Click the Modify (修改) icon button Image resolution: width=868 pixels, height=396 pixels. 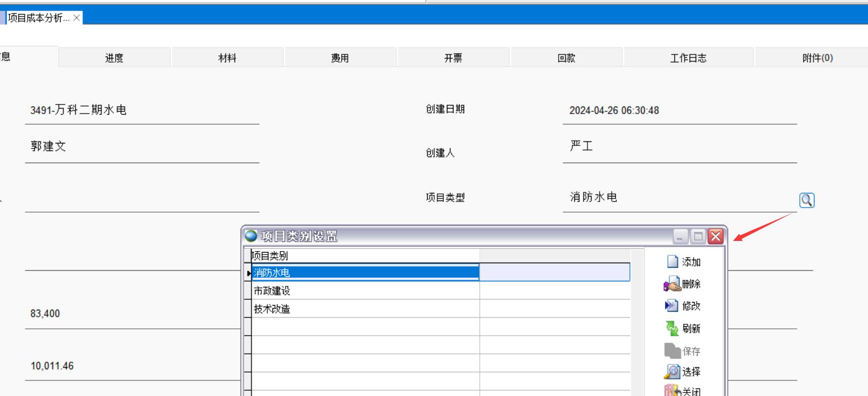[x=672, y=306]
